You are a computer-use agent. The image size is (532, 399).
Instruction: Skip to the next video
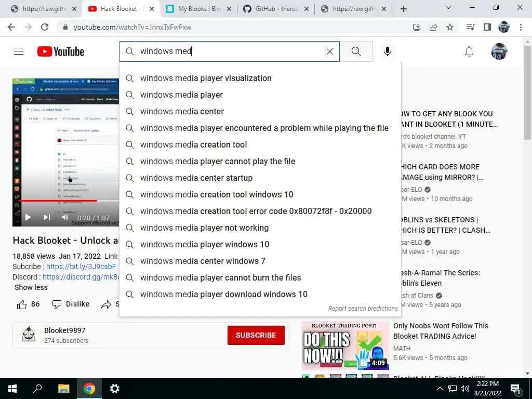pyautogui.click(x=46, y=218)
